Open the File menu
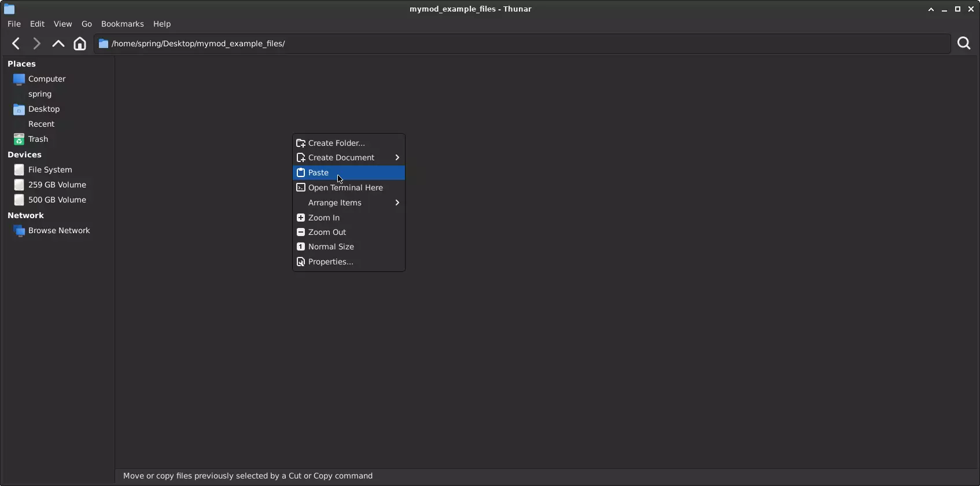This screenshot has height=486, width=980. coord(14,24)
